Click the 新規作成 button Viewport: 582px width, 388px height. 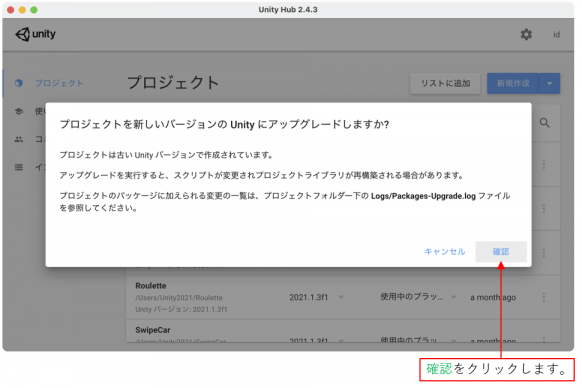tap(513, 83)
